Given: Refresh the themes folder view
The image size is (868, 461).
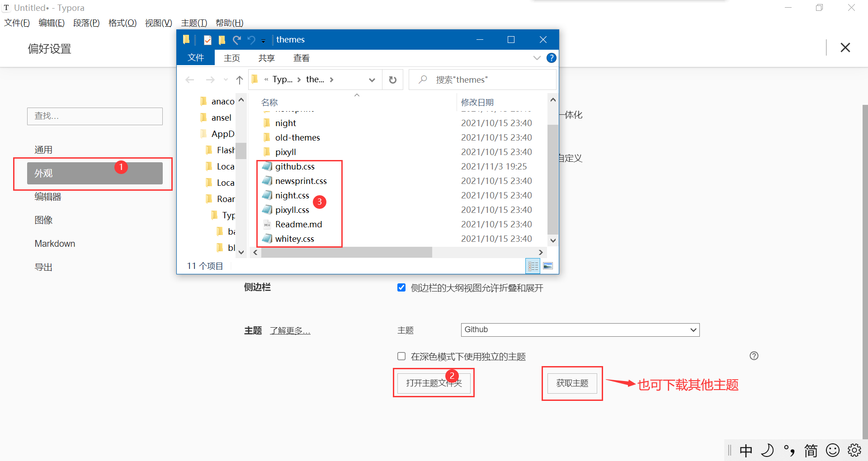Looking at the screenshot, I should tap(392, 80).
